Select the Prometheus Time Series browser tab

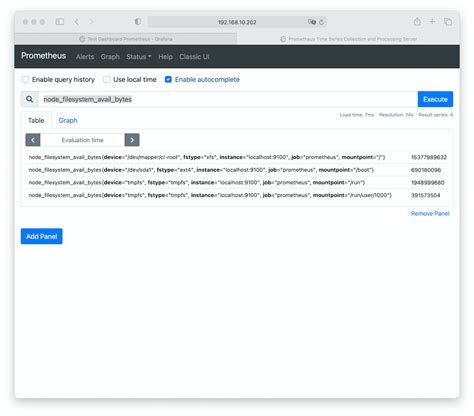tap(349, 39)
